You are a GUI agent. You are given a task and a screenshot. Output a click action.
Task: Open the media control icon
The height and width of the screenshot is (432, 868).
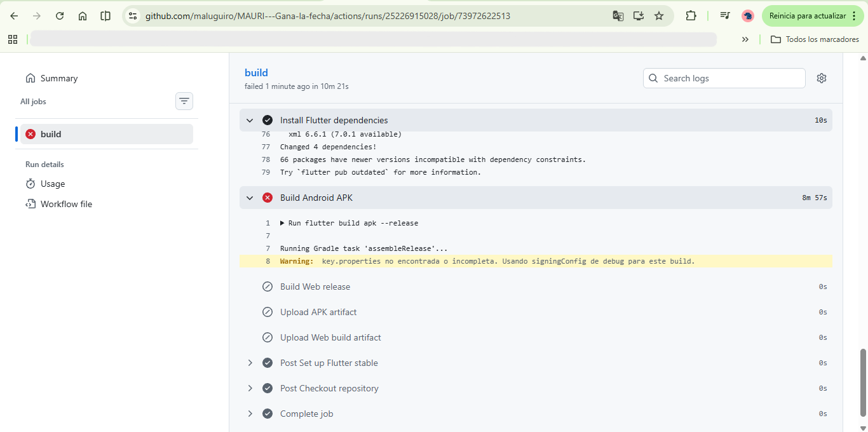point(725,16)
